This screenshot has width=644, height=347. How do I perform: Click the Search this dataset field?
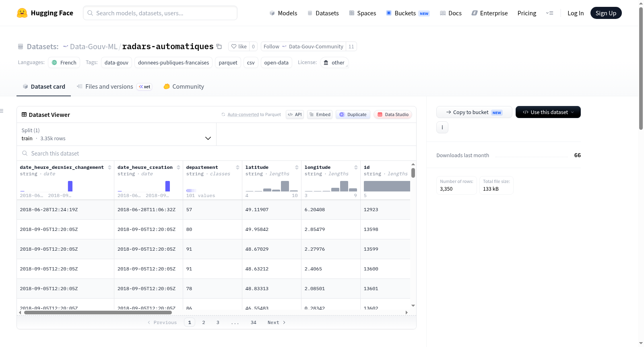tap(217, 153)
